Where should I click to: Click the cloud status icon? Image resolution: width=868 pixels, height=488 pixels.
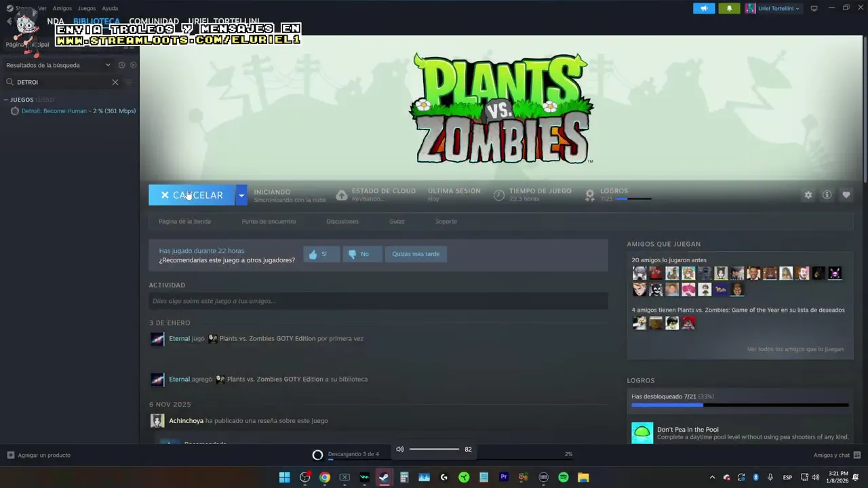[x=342, y=195]
